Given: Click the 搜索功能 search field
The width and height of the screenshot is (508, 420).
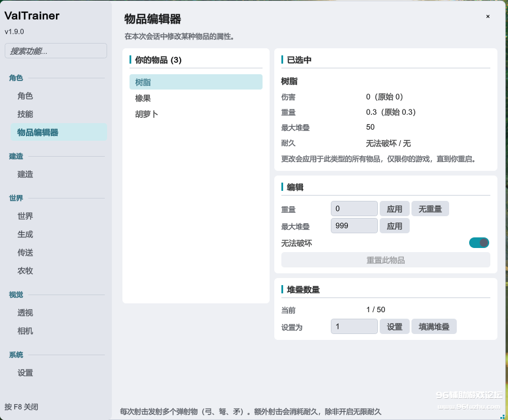Looking at the screenshot, I should [56, 51].
